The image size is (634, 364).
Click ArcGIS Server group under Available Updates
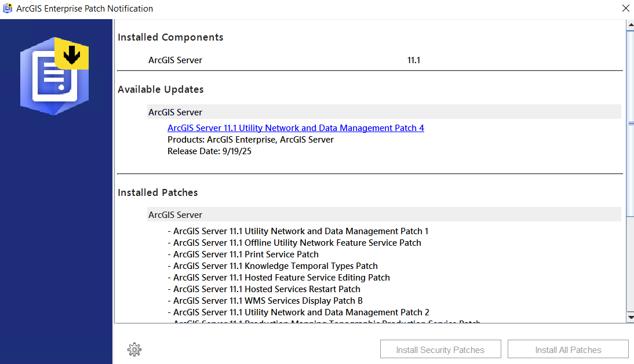click(384, 112)
